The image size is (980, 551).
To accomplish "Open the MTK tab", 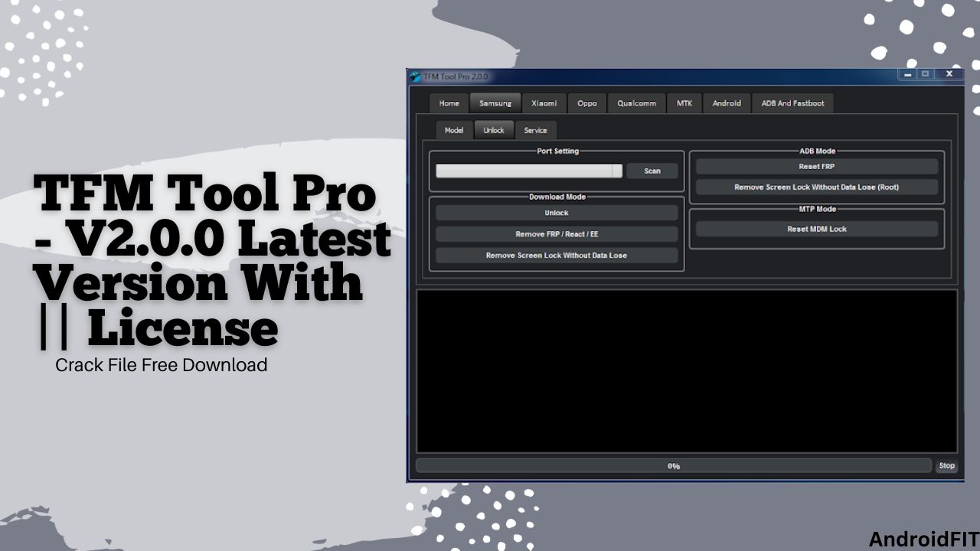I will coord(684,103).
